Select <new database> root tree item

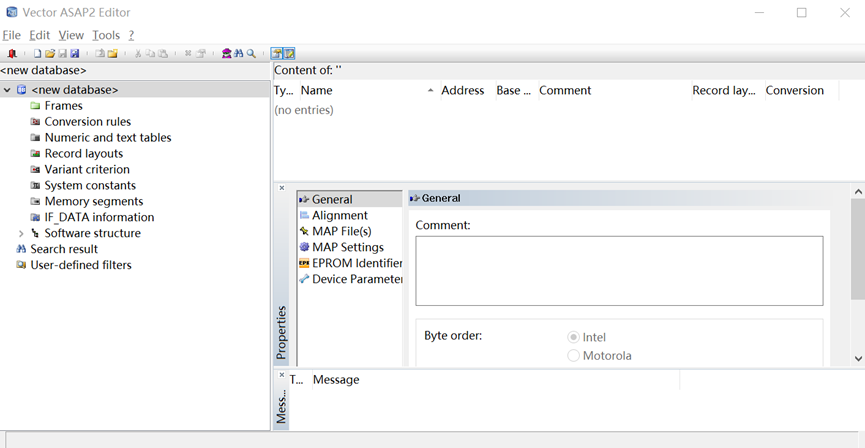coord(75,90)
